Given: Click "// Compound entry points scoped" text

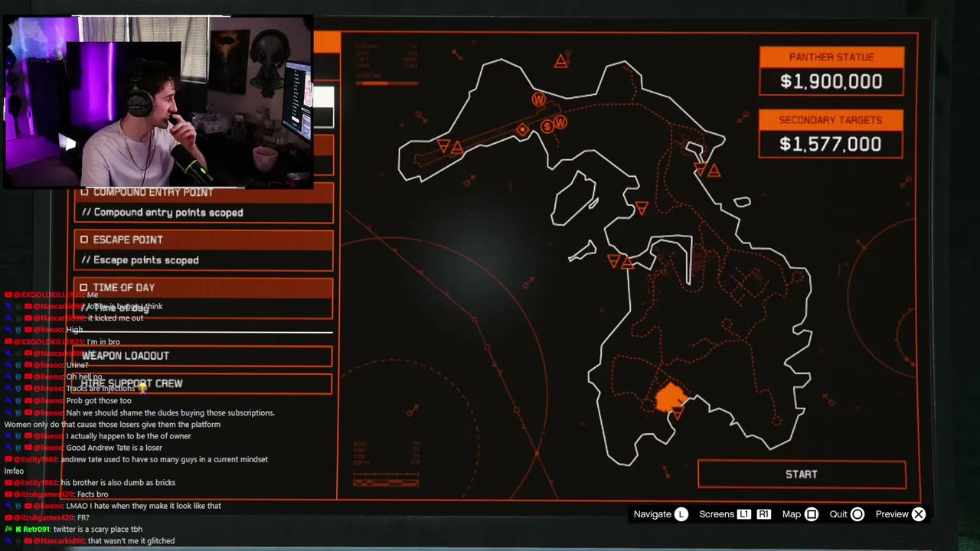Looking at the screenshot, I should (x=162, y=213).
